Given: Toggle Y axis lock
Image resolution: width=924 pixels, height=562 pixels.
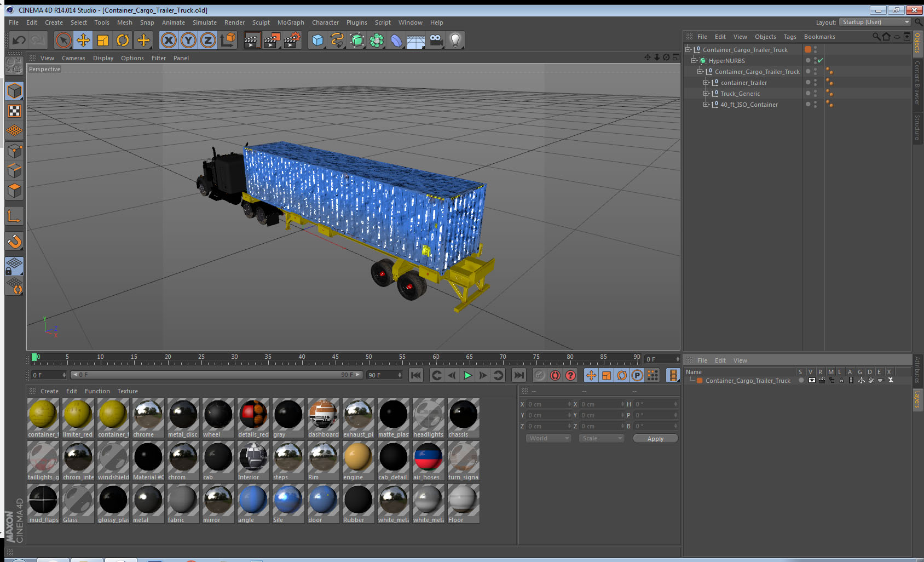Looking at the screenshot, I should tap(188, 40).
